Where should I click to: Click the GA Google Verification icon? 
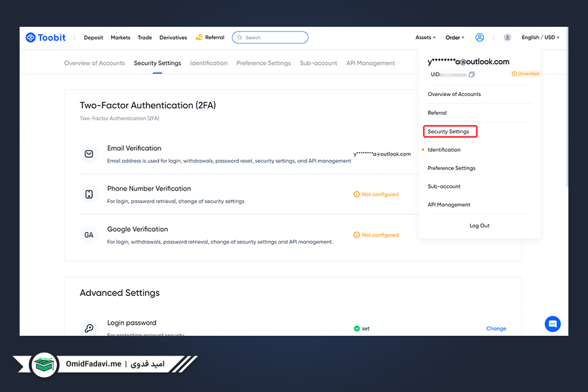click(89, 235)
